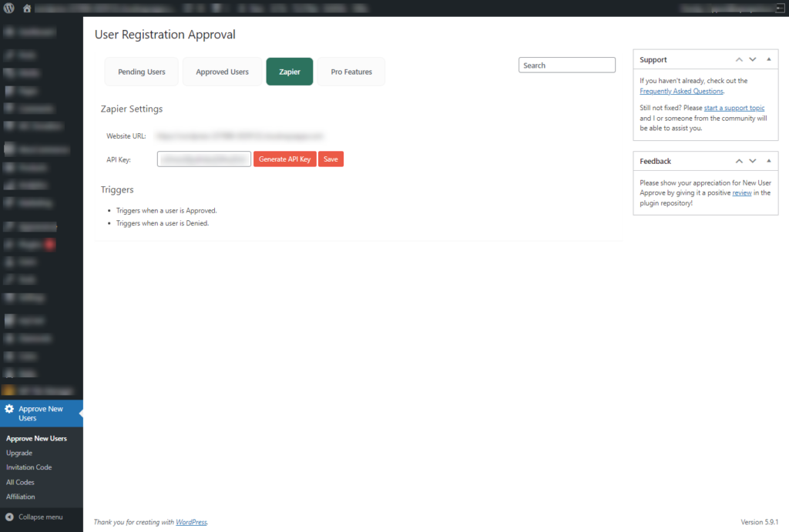
Task: Click the API Key input field
Action: 203,159
